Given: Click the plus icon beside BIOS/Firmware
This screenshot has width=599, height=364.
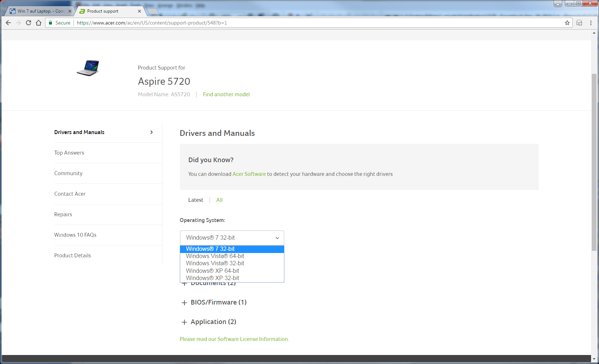Looking at the screenshot, I should (x=185, y=303).
